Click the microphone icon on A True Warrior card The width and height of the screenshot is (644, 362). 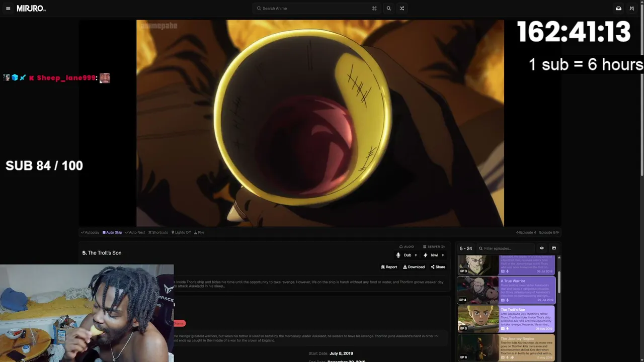(507, 300)
